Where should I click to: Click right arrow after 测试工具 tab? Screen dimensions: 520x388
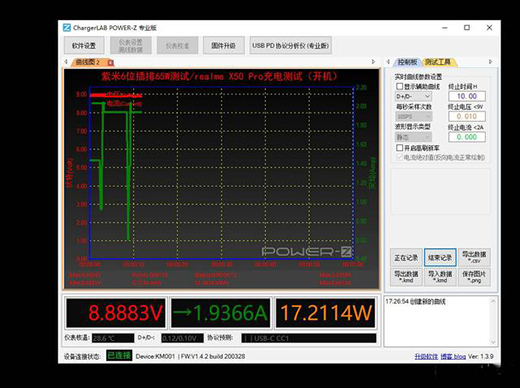coord(490,62)
